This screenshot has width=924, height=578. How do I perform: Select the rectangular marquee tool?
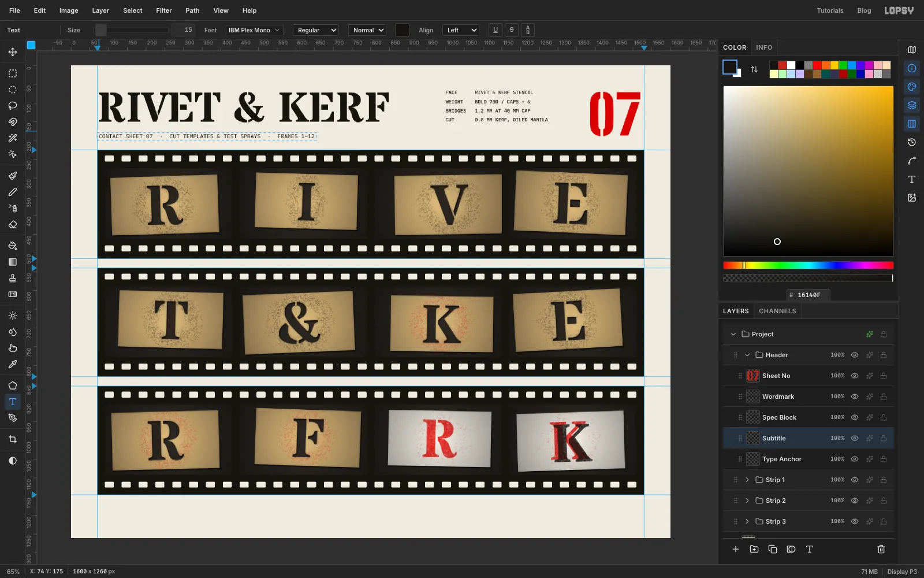pyautogui.click(x=13, y=73)
